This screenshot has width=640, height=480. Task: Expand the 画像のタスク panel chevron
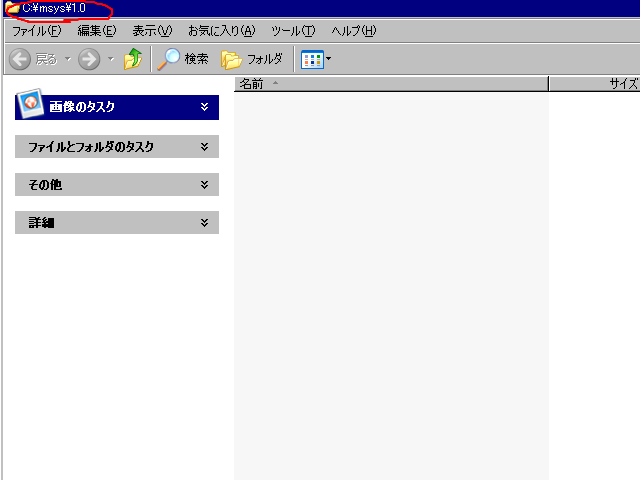[x=204, y=107]
